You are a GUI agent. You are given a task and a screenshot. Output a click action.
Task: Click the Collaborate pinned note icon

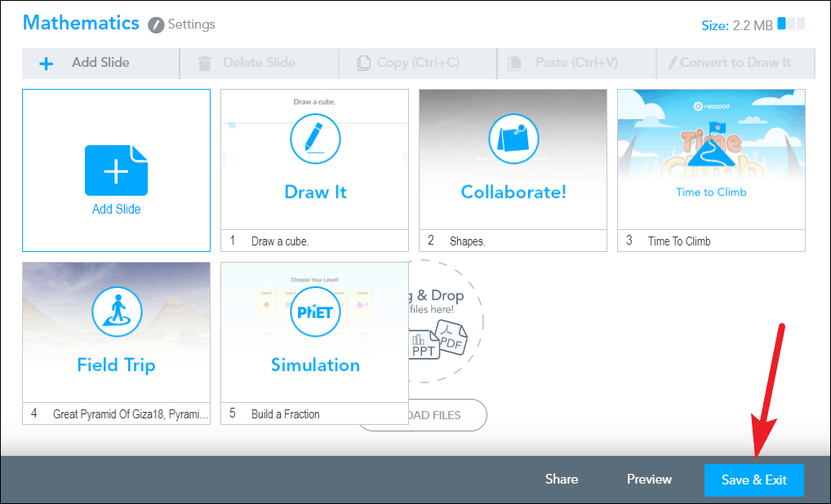(513, 139)
